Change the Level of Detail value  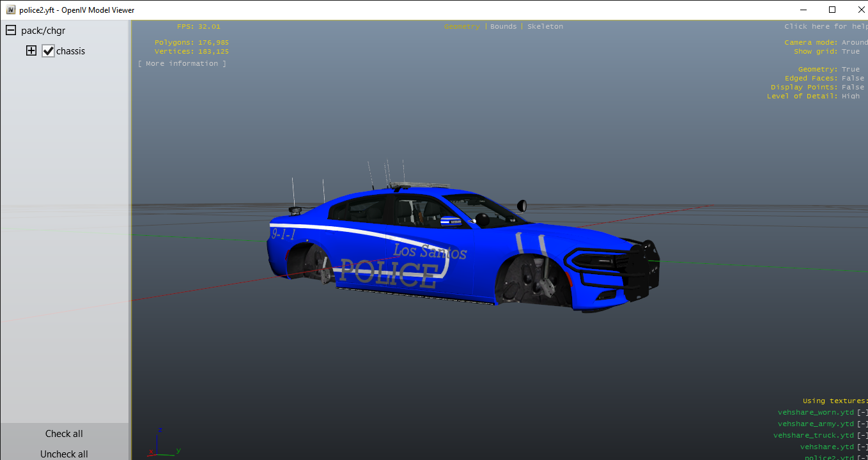tap(850, 96)
